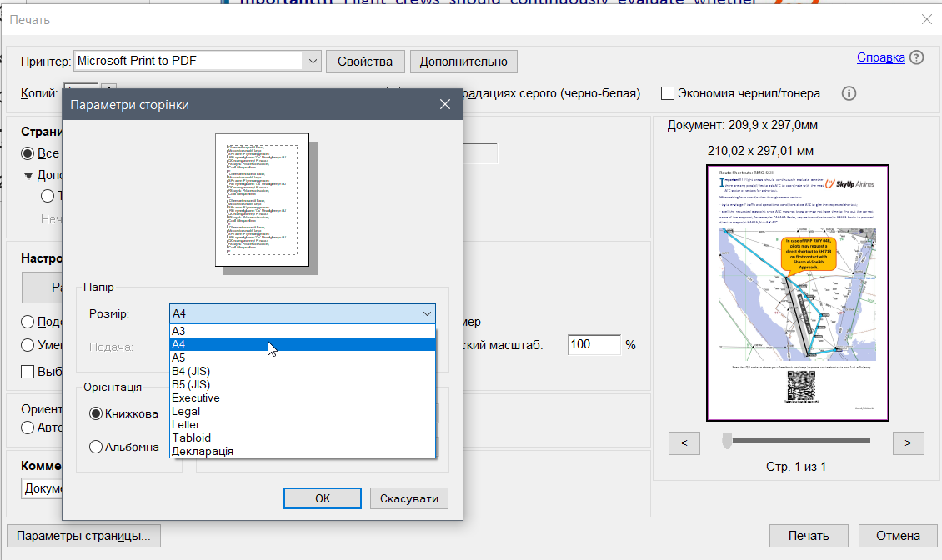This screenshot has width=942, height=560.
Task: Open Дополнительно print settings
Action: 463,62
